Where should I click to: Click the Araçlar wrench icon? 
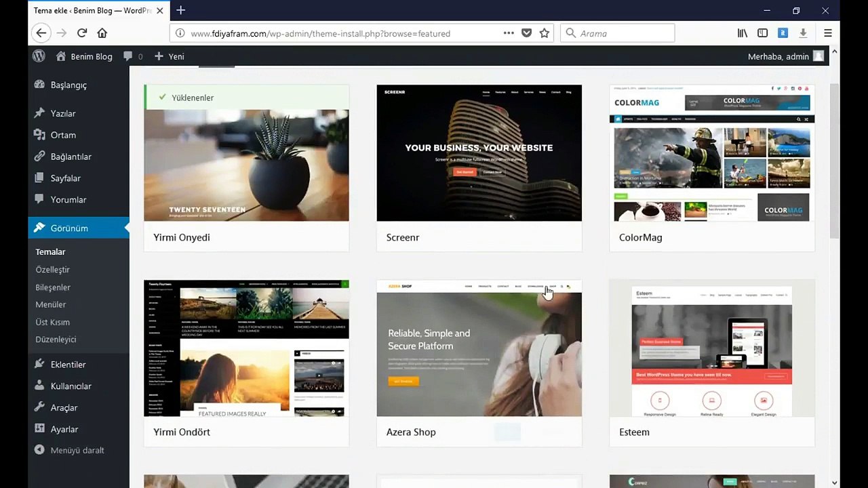[39, 408]
